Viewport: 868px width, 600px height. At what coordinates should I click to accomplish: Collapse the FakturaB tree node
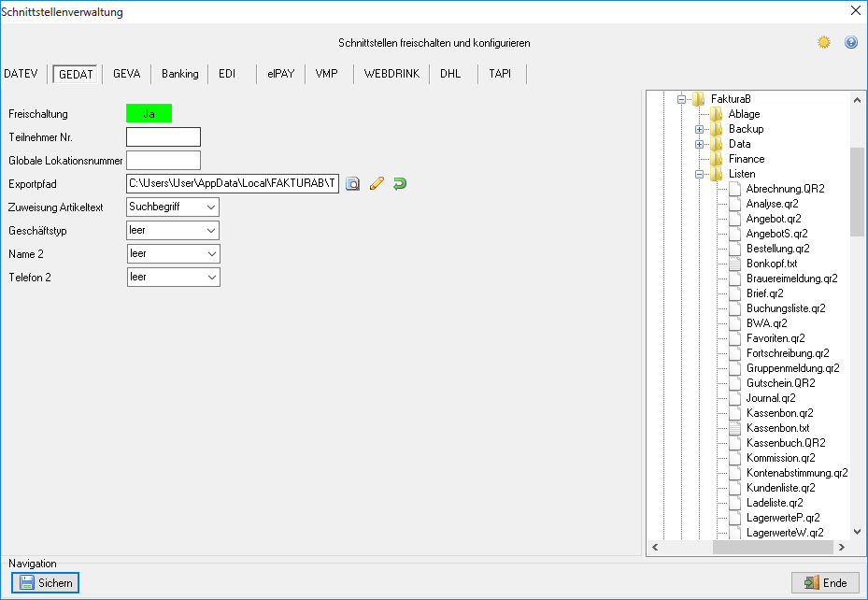[681, 100]
